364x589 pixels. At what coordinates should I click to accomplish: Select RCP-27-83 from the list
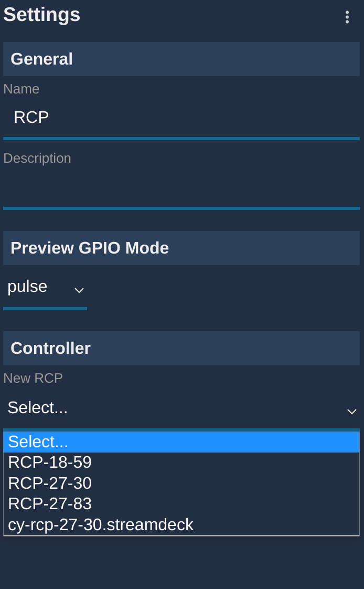pos(181,504)
